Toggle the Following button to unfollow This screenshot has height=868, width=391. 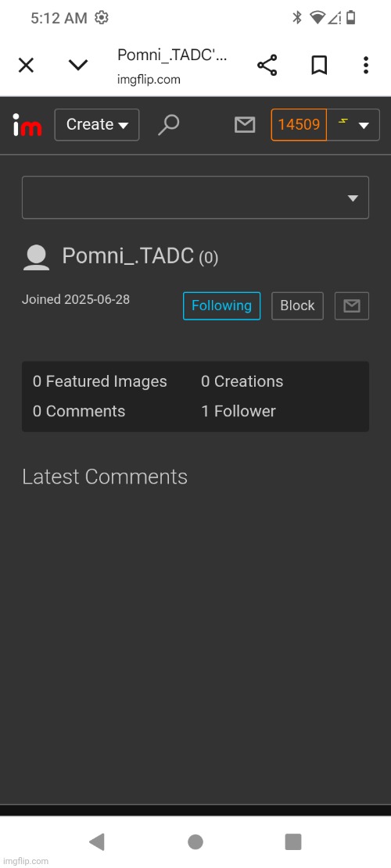(221, 305)
